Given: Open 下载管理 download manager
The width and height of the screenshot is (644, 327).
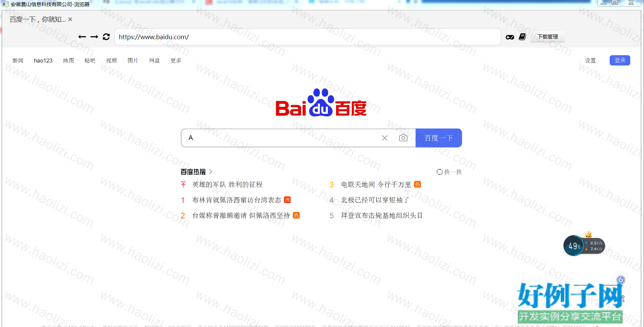Looking at the screenshot, I should pos(548,37).
